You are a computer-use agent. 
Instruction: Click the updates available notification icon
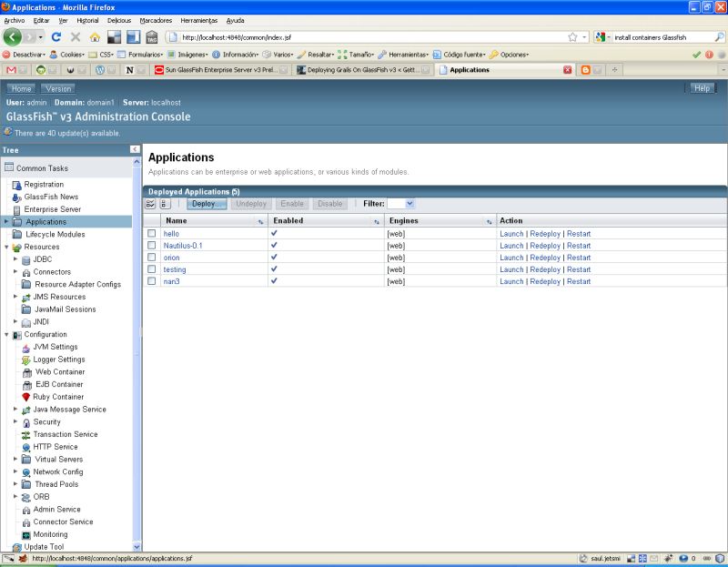tap(8, 132)
